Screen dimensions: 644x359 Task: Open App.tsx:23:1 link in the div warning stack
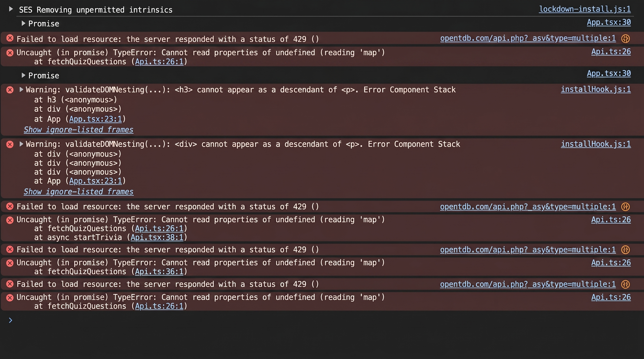[x=95, y=181]
